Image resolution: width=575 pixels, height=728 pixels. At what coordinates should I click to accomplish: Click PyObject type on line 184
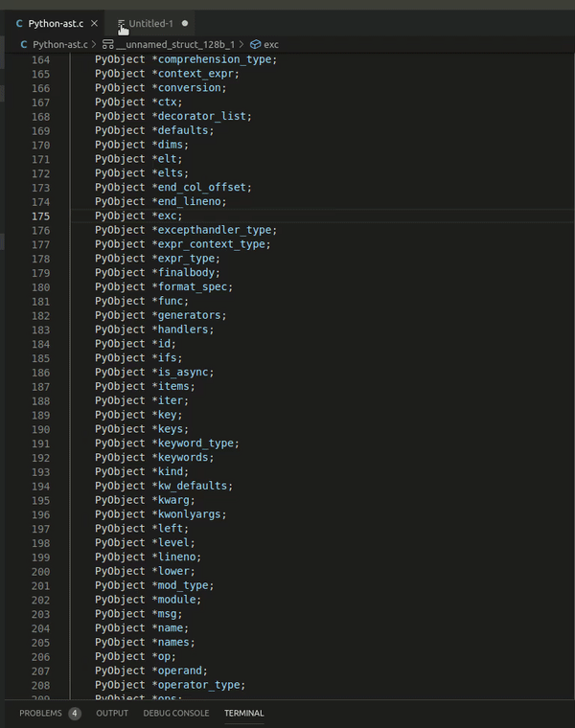click(x=120, y=344)
